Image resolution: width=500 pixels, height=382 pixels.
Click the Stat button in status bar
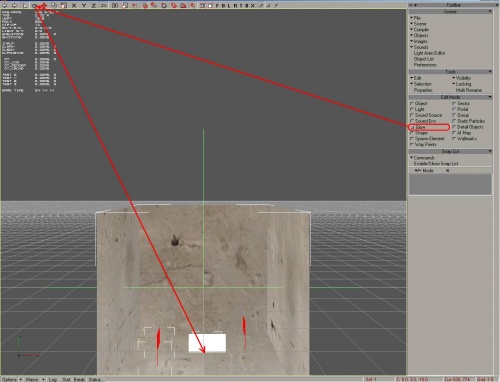pyautogui.click(x=66, y=379)
